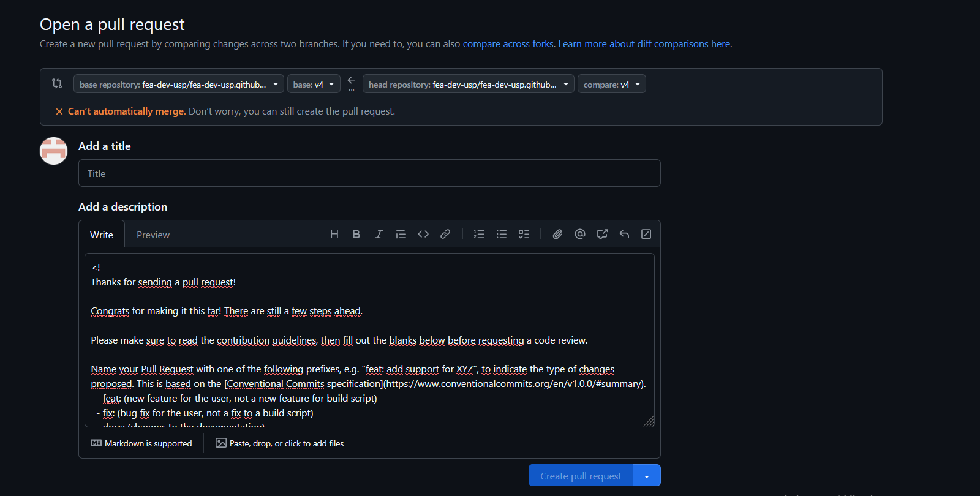The image size is (980, 496).
Task: Insert an unordered bullet list
Action: [x=502, y=234]
